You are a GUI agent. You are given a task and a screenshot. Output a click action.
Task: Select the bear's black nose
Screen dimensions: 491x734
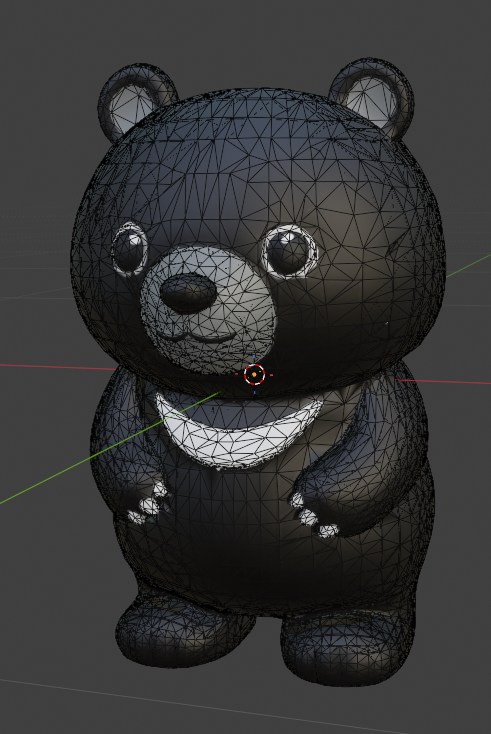tap(188, 294)
